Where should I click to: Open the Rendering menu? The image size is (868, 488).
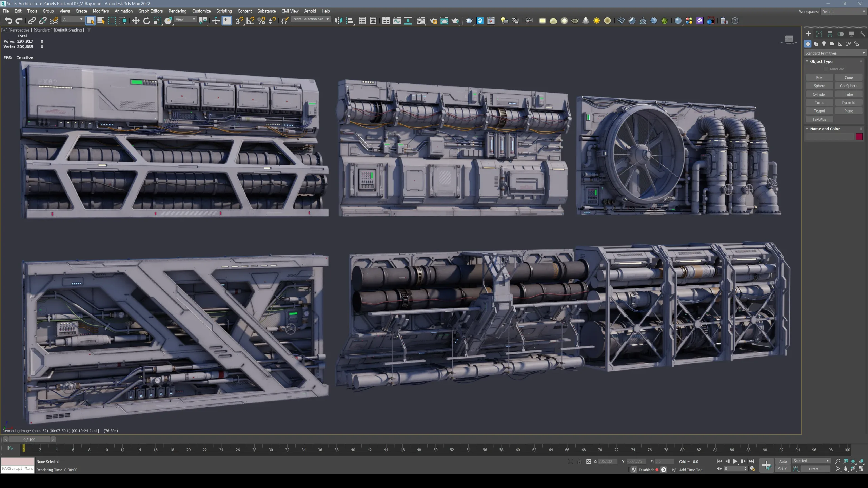177,11
